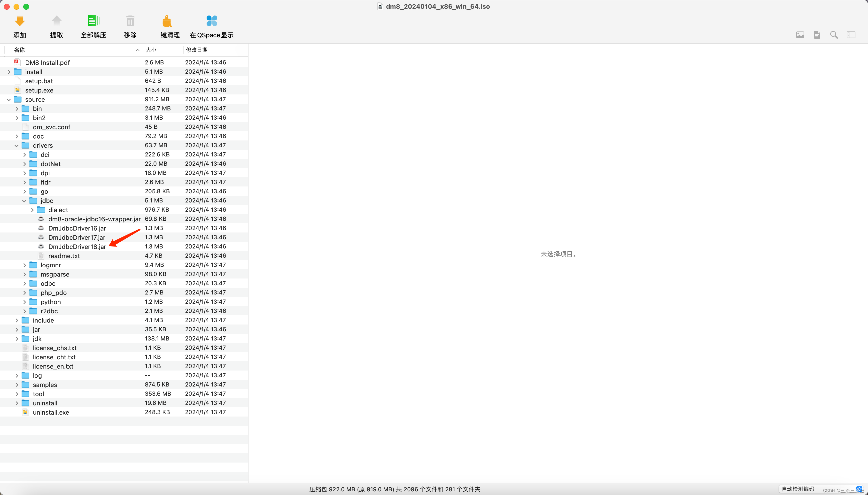868x495 pixels.
Task: Click the 全部解压 (Extract All) icon
Action: (93, 21)
